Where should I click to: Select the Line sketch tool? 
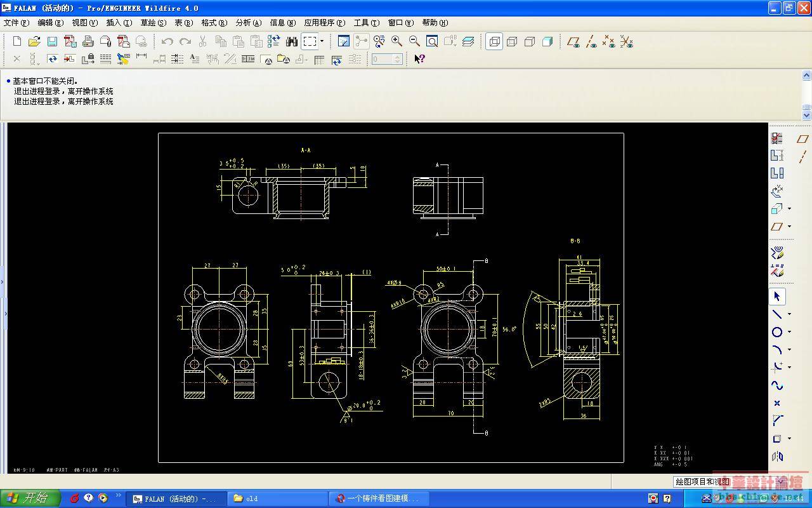coord(777,314)
